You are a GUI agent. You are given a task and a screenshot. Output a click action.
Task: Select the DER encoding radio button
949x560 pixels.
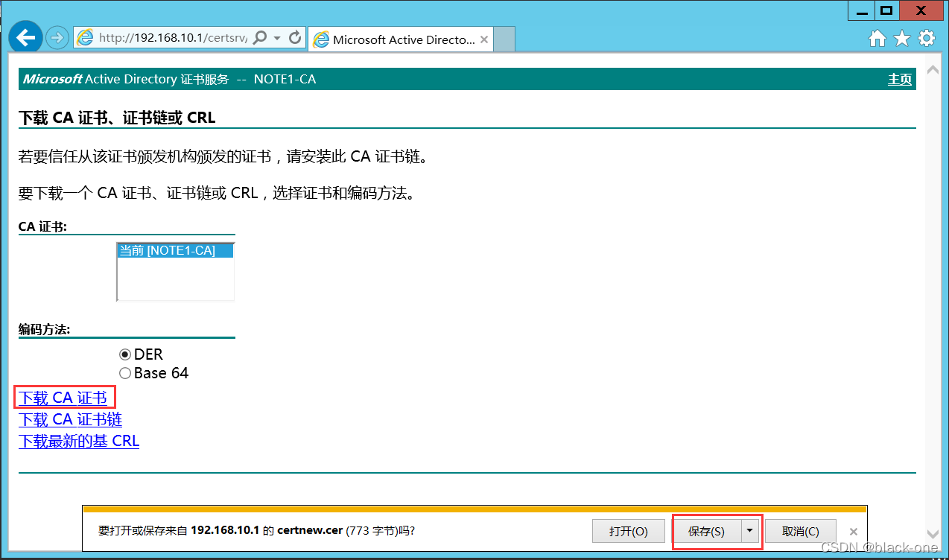(125, 354)
